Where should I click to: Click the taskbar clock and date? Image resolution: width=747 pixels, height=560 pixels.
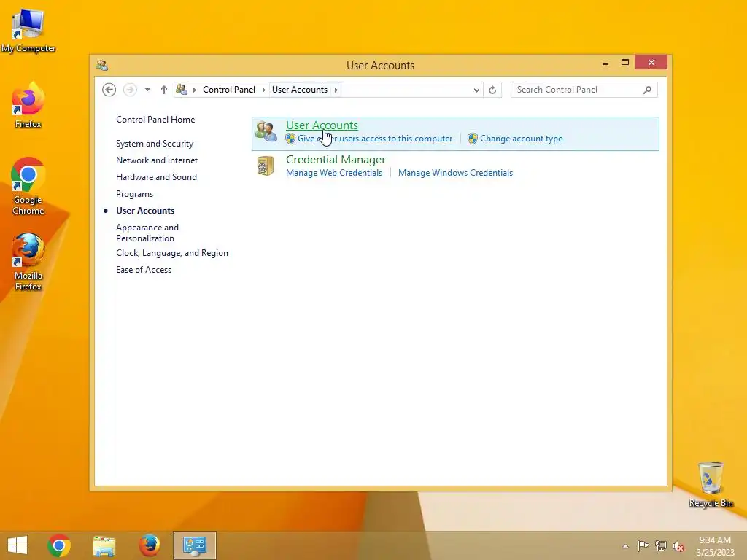pyautogui.click(x=715, y=546)
